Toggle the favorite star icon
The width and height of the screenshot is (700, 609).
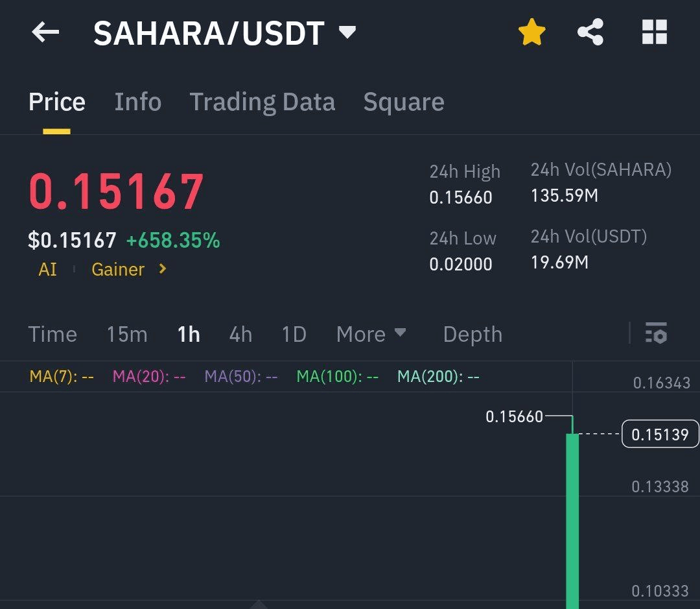(x=531, y=32)
